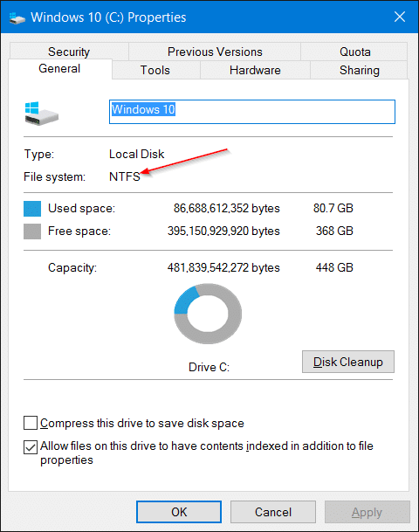
Task: Uncheck Allow files on this drive to be indexed
Action: coord(31,447)
